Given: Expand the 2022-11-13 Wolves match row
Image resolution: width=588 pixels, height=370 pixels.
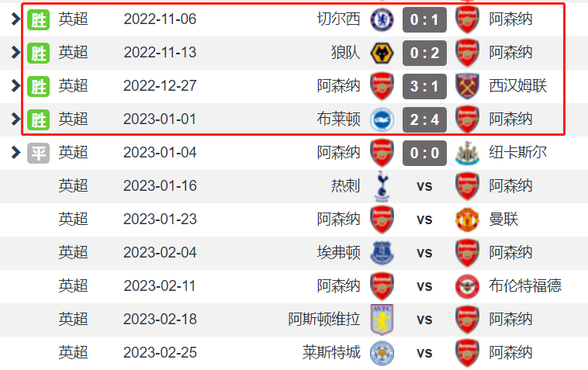Looking at the screenshot, I should point(15,53).
